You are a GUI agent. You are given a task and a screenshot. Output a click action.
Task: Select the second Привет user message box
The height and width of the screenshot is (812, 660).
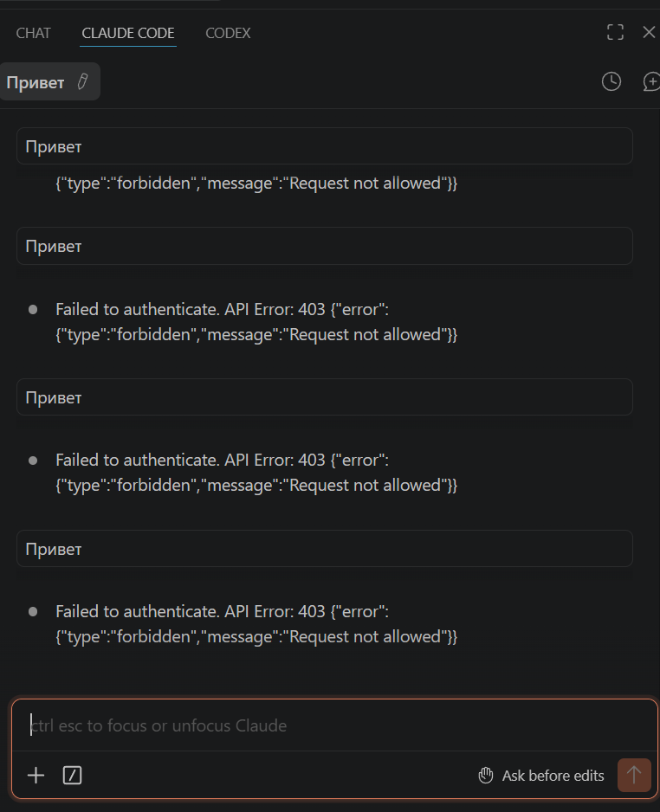tap(324, 246)
